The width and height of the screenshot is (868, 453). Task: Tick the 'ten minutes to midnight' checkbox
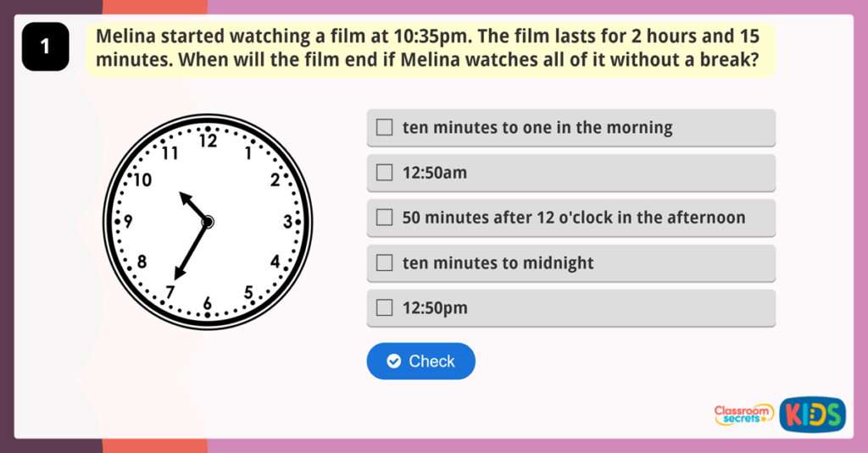[x=385, y=262]
